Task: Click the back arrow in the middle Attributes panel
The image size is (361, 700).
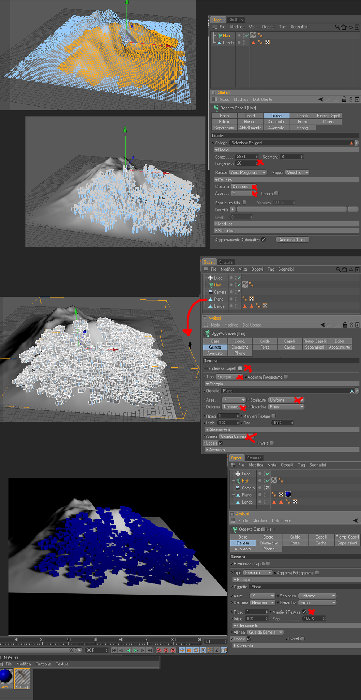Action: click(x=322, y=325)
